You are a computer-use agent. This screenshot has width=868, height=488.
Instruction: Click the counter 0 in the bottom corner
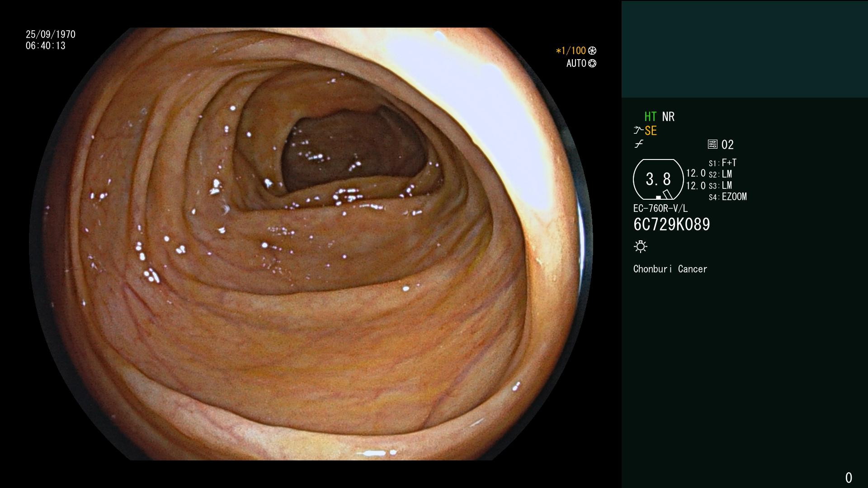coord(849,478)
